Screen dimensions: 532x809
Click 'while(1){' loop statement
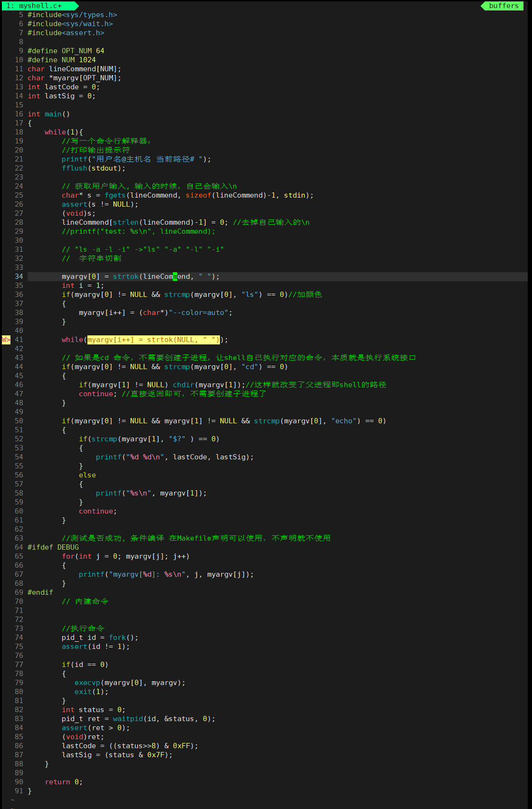click(x=64, y=132)
